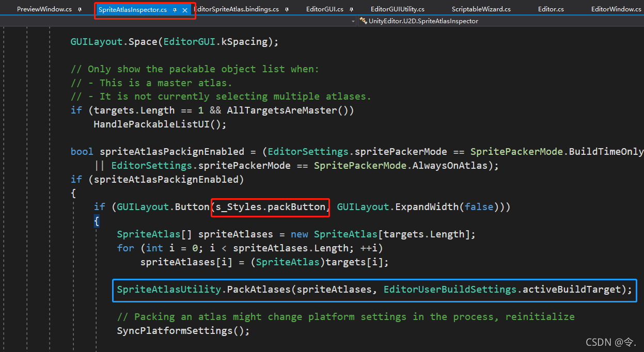Switch to the Editor.cs tab
Viewport: 644px width, 352px height.
(x=551, y=9)
